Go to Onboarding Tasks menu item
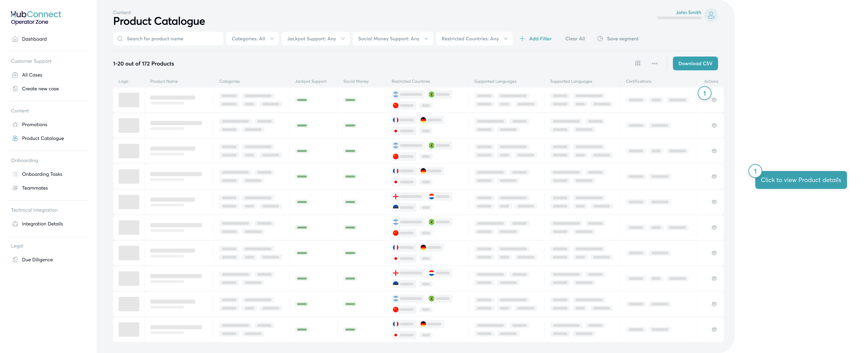 (x=42, y=174)
